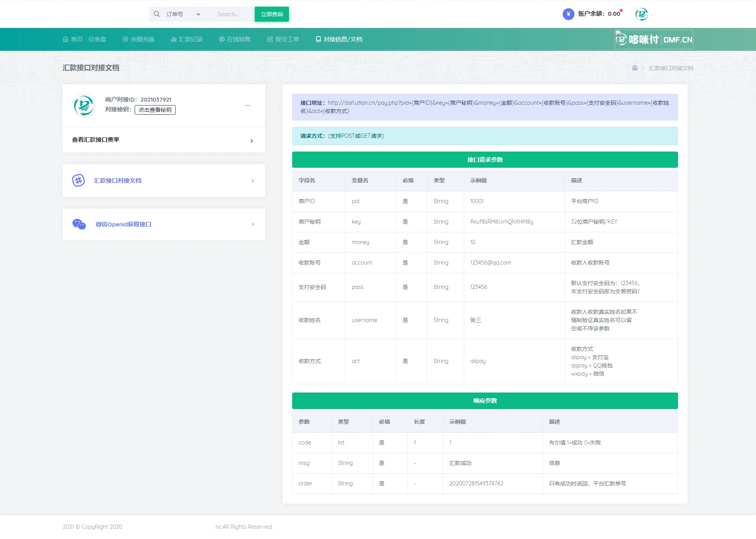Screen dimensions: 756x539
Task: Open the 汇款记录 menu item
Action: tap(187, 39)
